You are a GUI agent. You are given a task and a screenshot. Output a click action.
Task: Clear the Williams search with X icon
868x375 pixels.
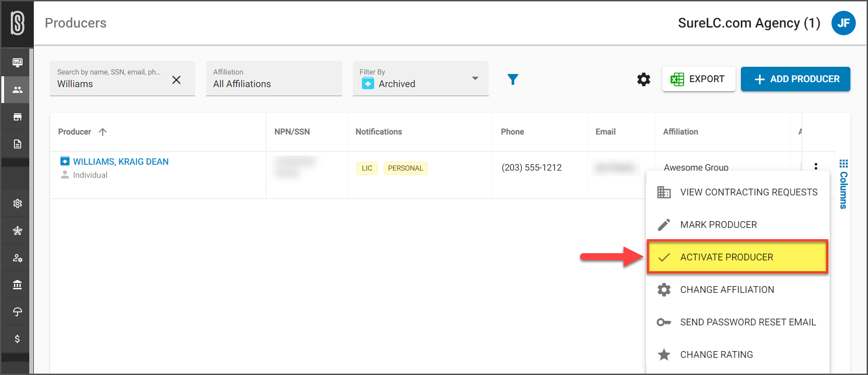(x=176, y=80)
